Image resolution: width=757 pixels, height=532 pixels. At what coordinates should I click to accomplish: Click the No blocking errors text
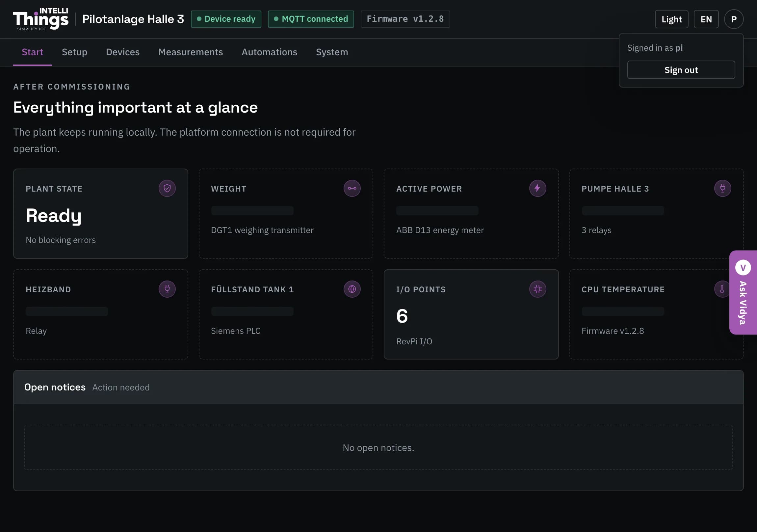61,240
